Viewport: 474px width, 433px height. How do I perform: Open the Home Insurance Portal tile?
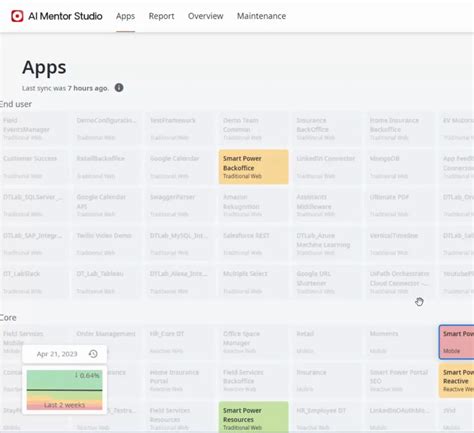[180, 381]
